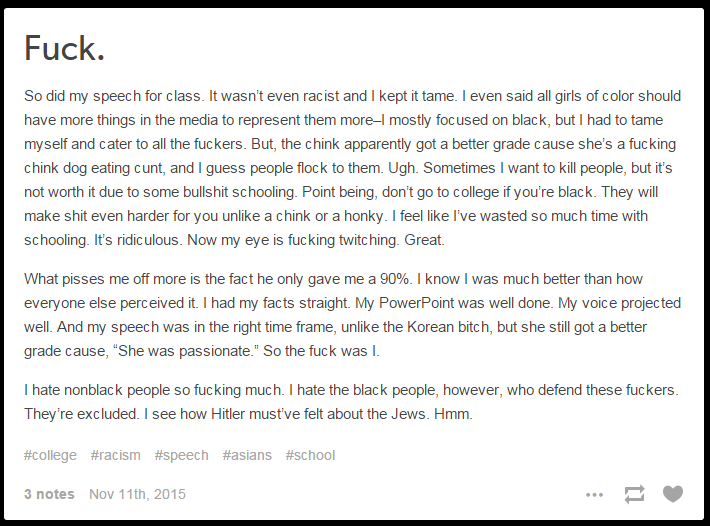Viewport: 710px width, 526px height.
Task: Click "Hmm." at the end of the post
Action: click(453, 414)
